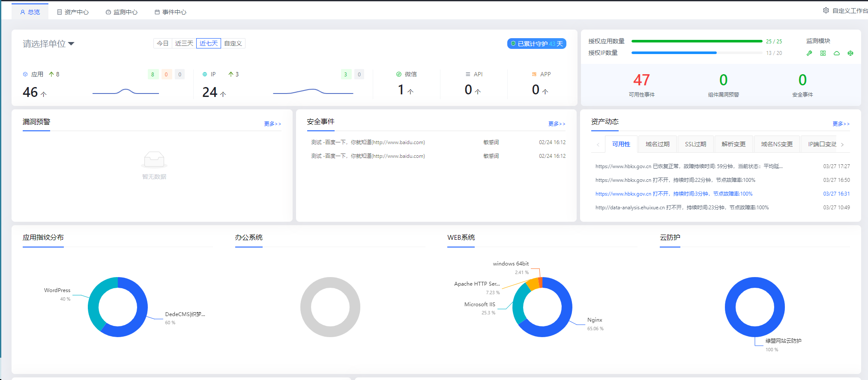Viewport: 868px width, 380px height.
Task: Click the red 0 badge under 应用
Action: [166, 75]
